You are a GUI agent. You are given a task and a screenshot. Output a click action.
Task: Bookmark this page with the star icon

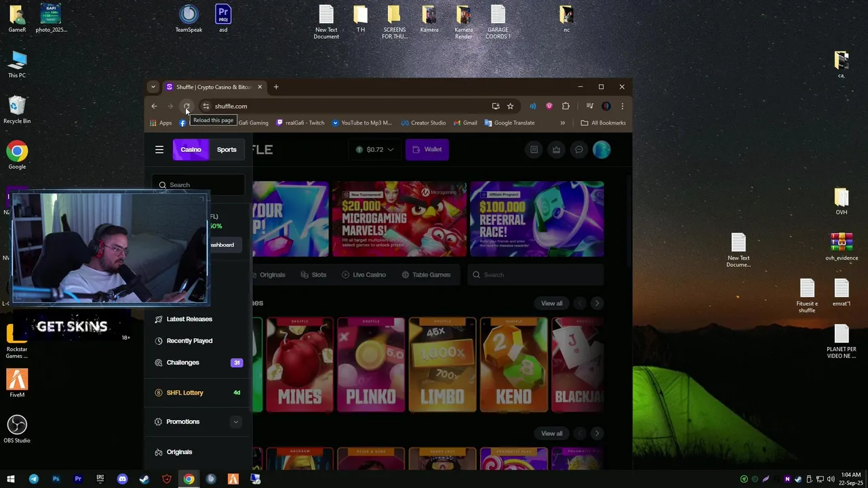click(510, 106)
